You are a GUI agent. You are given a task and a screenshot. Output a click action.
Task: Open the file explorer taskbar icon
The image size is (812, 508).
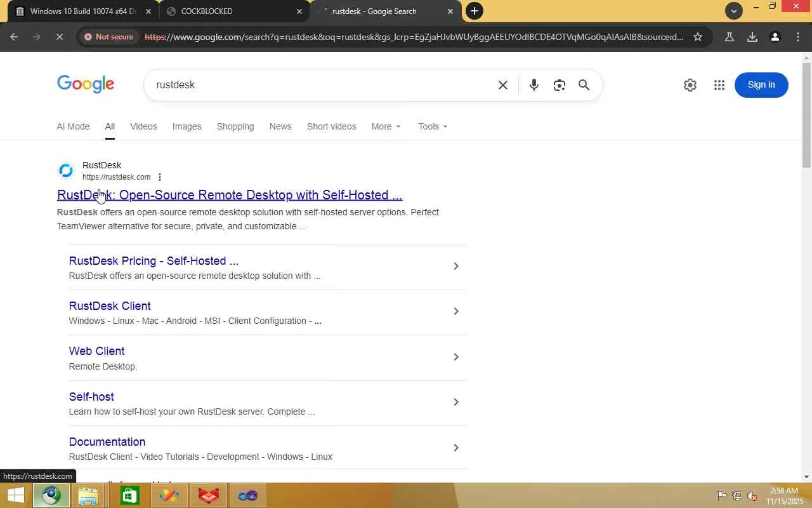click(88, 495)
